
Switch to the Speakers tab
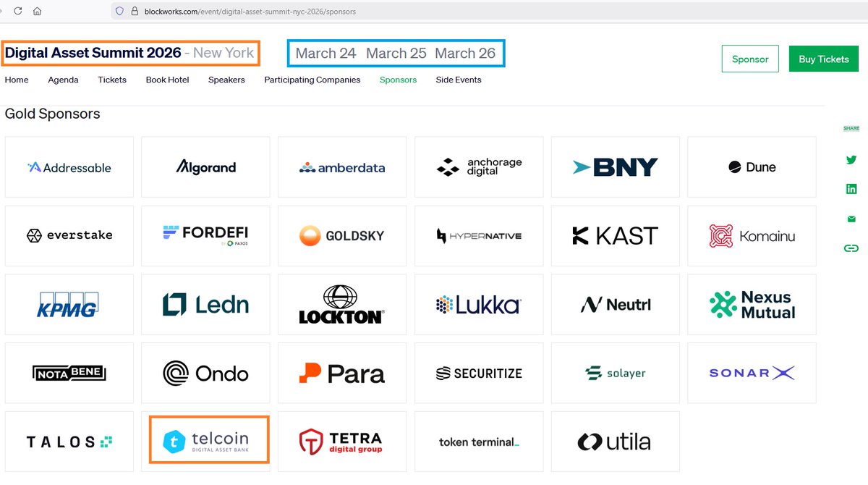coord(226,80)
